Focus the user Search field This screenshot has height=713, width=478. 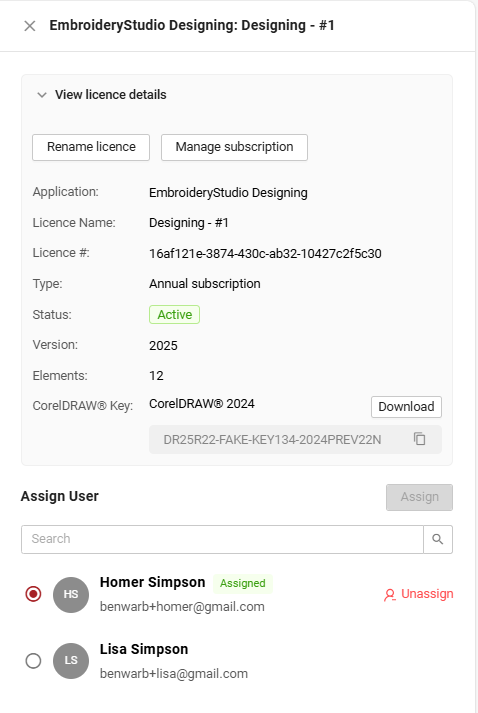click(222, 539)
